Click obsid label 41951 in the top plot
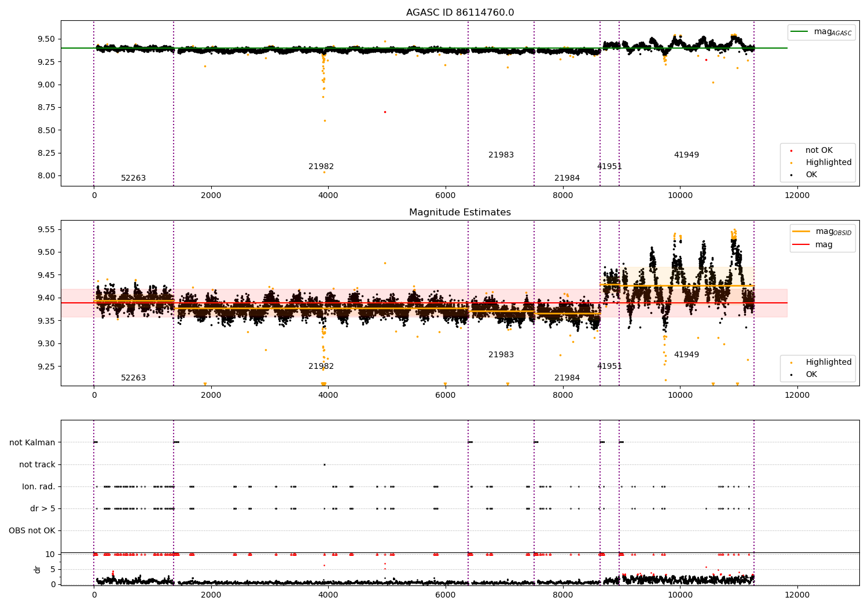 (x=609, y=167)
